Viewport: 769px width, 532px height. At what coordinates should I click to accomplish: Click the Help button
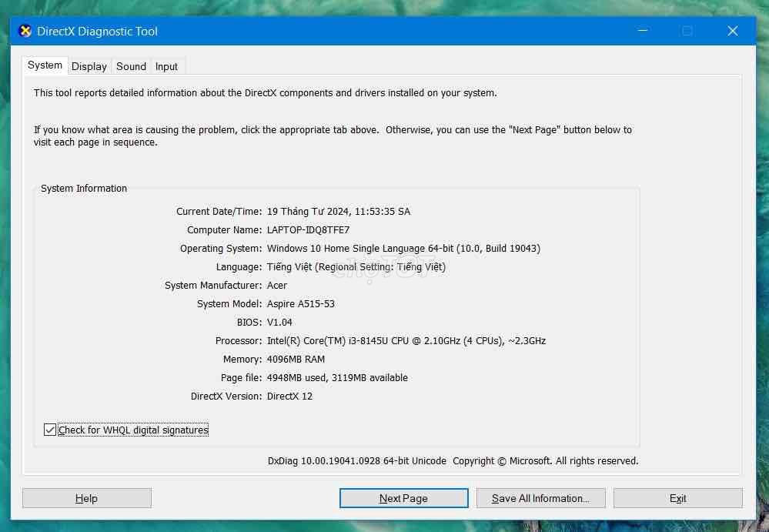[x=87, y=498]
